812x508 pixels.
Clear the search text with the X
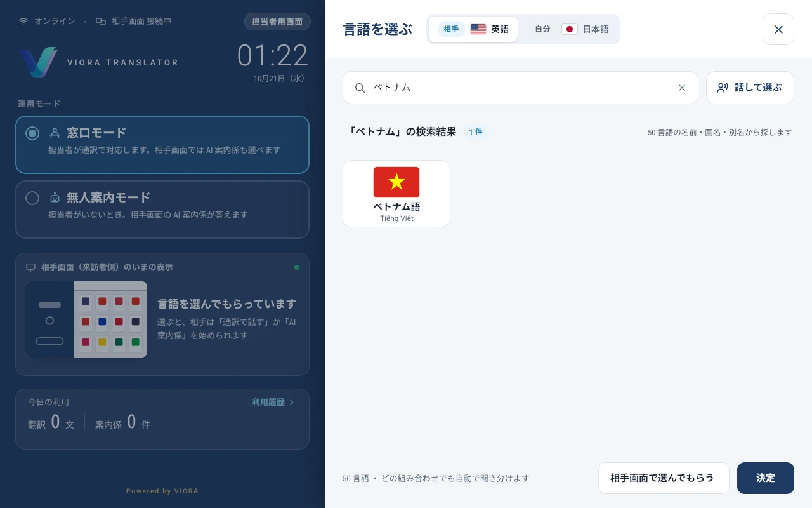(x=682, y=88)
